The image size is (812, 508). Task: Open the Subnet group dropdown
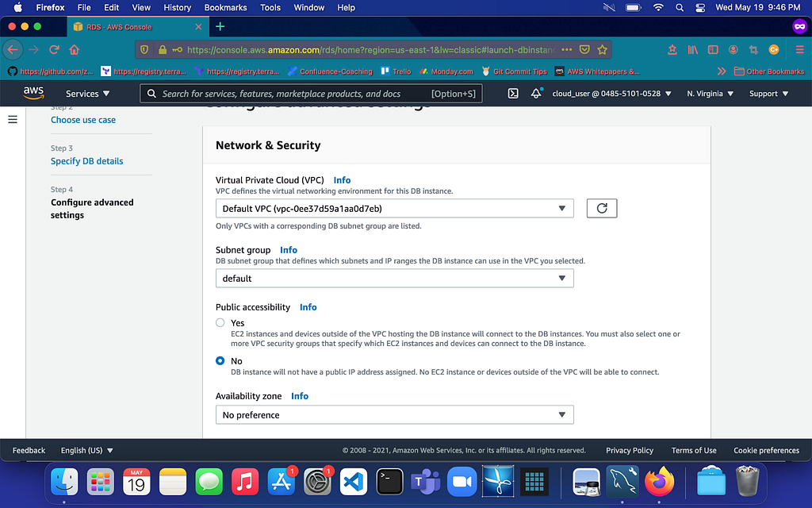[x=395, y=279]
